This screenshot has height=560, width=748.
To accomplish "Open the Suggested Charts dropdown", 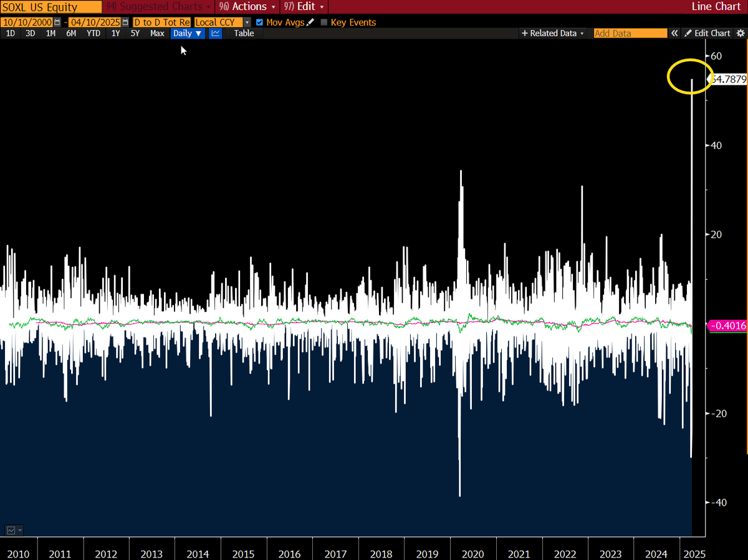I will click(x=160, y=7).
